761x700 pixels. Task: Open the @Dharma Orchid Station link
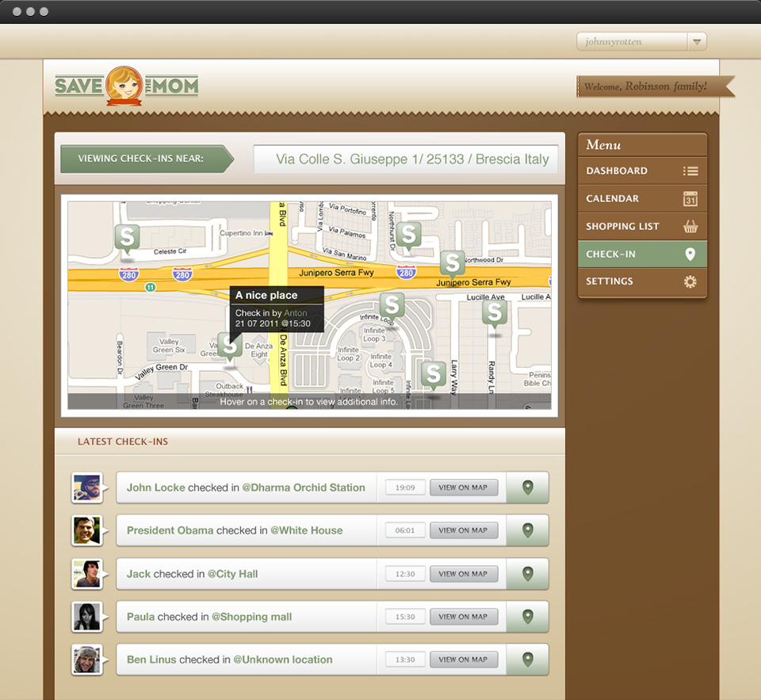point(304,488)
